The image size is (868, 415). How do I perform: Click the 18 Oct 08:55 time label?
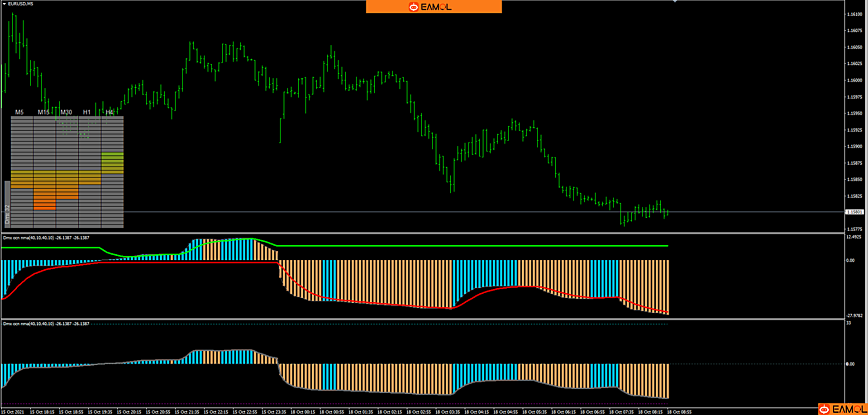pyautogui.click(x=679, y=412)
